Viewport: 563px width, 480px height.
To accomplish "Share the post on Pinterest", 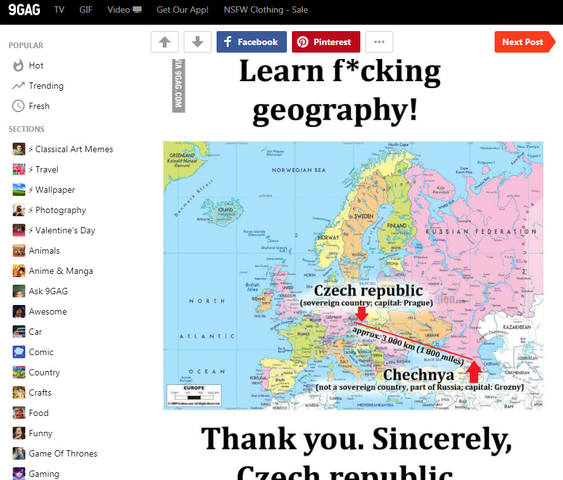I will point(326,42).
